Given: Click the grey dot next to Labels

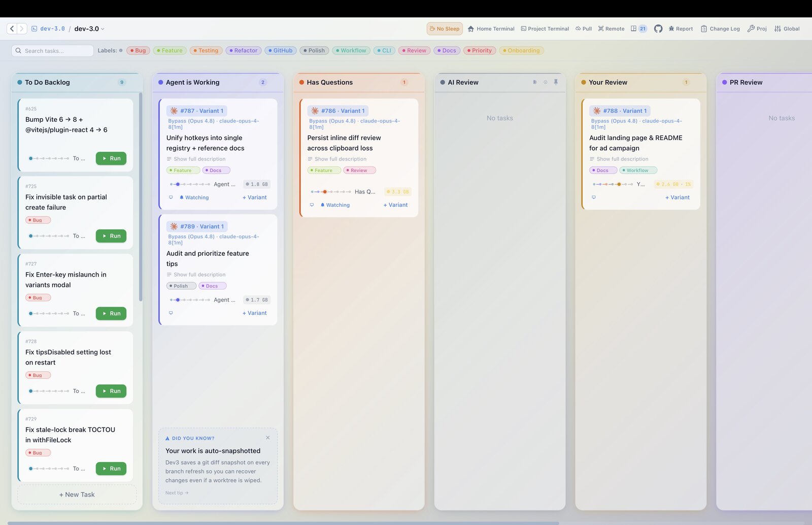Looking at the screenshot, I should (121, 51).
